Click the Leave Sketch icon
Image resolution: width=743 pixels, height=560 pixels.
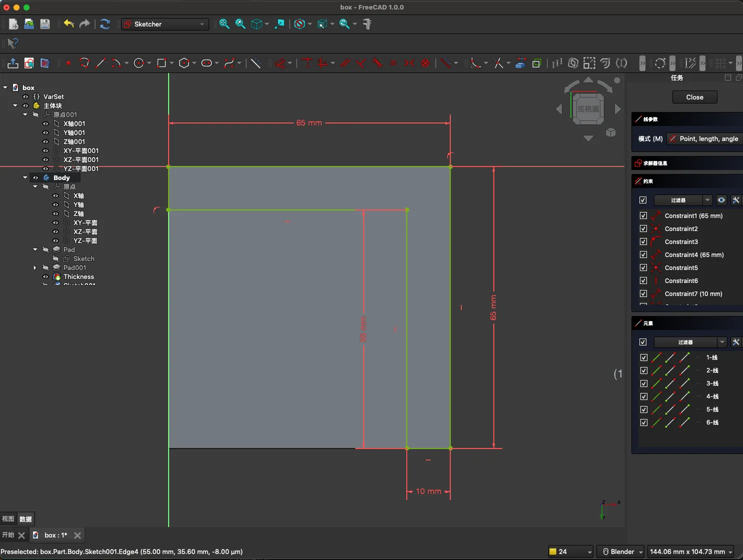[x=13, y=63]
